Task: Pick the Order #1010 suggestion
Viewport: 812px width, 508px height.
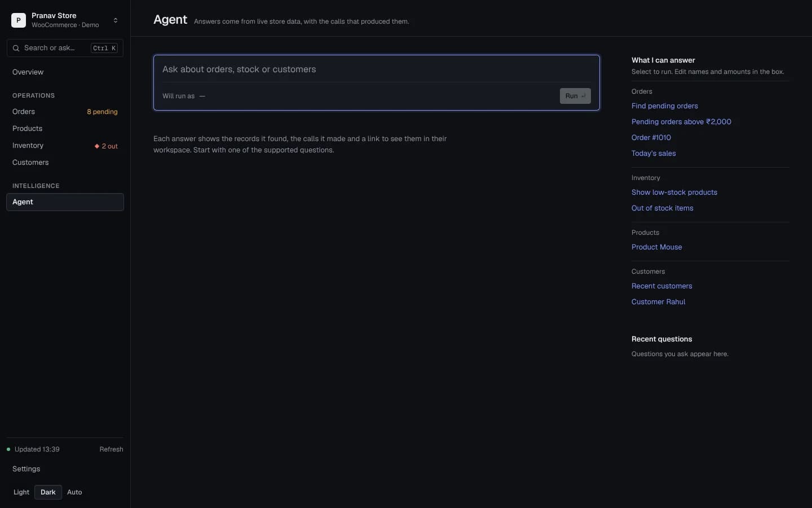Action: (651, 138)
